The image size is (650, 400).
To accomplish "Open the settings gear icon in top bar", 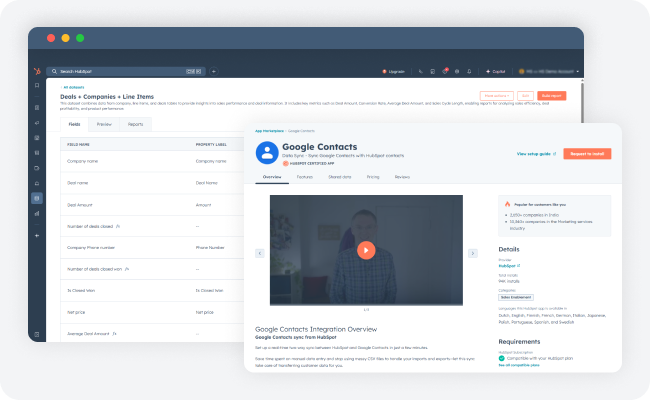I will point(457,71).
